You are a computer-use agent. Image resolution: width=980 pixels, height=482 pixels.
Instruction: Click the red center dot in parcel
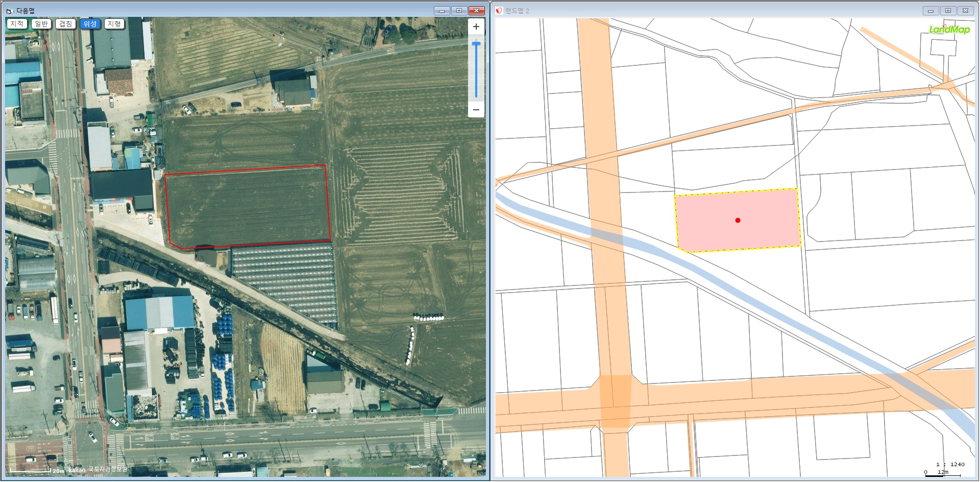pyautogui.click(x=738, y=221)
